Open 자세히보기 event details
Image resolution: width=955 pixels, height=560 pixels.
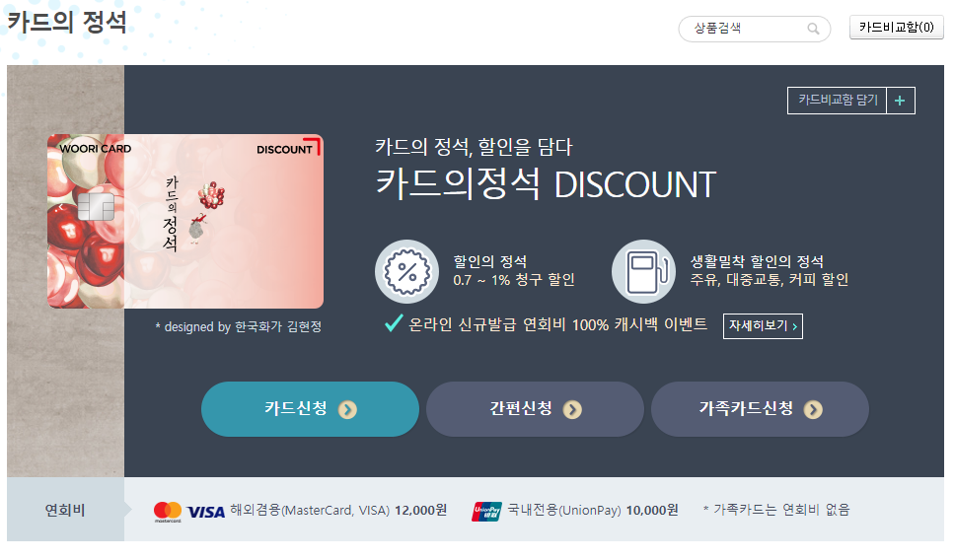[764, 326]
